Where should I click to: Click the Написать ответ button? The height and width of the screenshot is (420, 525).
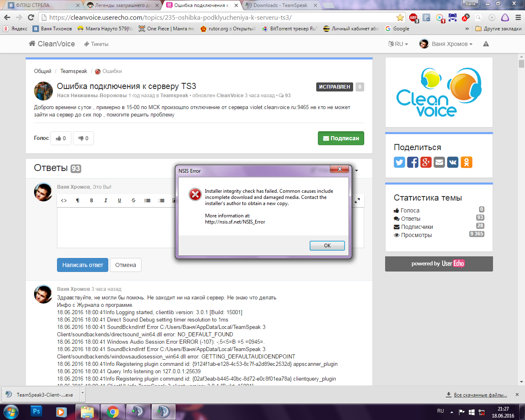82,265
